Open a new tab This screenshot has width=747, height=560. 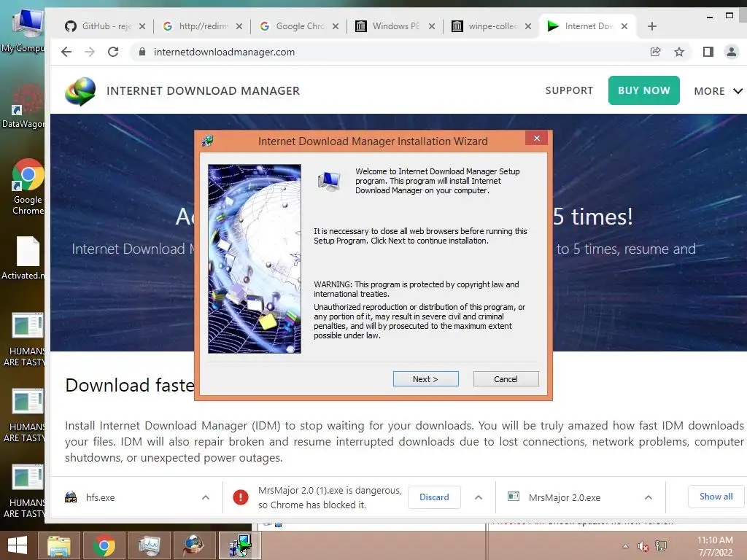(x=651, y=26)
